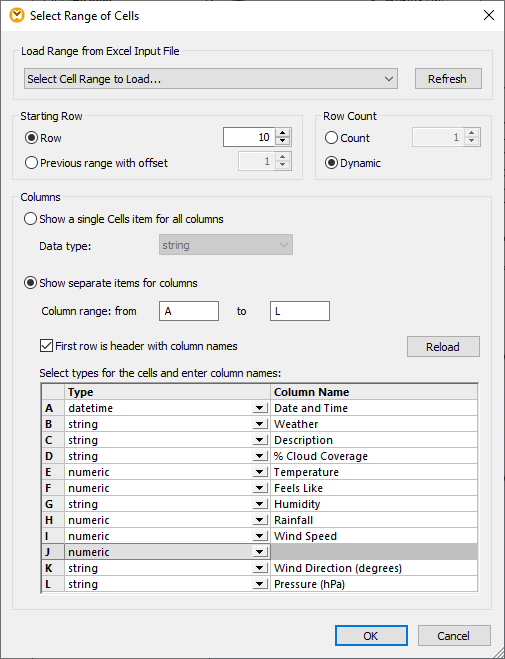Open type dropdown for row L Pressure

[260, 584]
